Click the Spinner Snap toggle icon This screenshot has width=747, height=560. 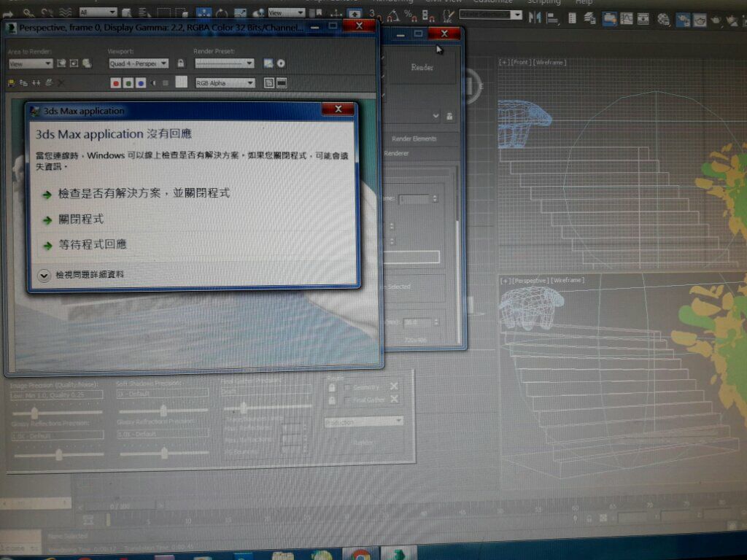click(x=428, y=17)
